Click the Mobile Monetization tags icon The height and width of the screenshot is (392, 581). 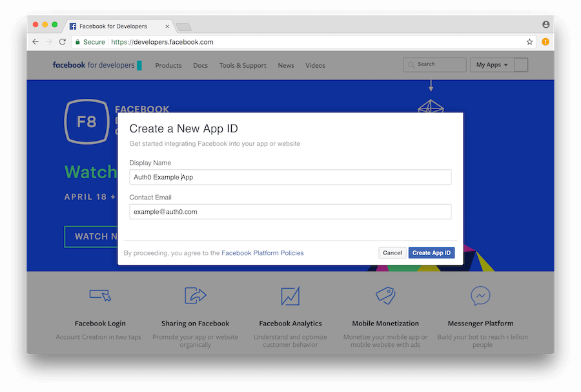pyautogui.click(x=385, y=296)
